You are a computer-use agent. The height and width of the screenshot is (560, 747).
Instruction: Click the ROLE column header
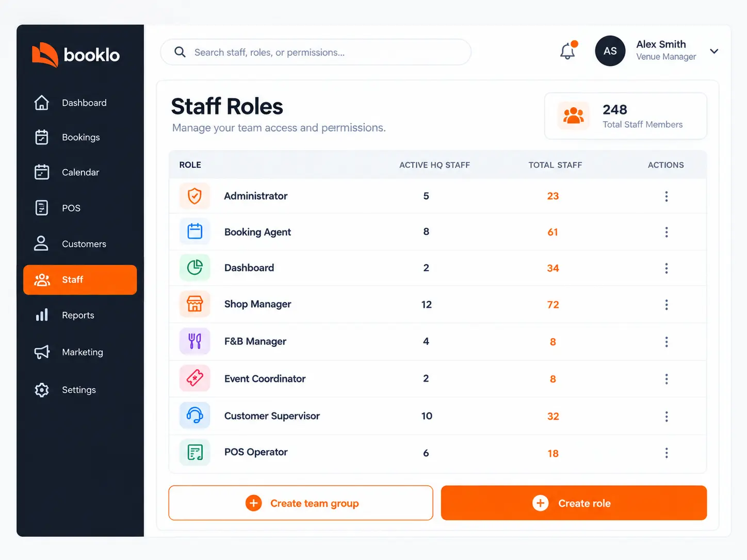pyautogui.click(x=190, y=165)
